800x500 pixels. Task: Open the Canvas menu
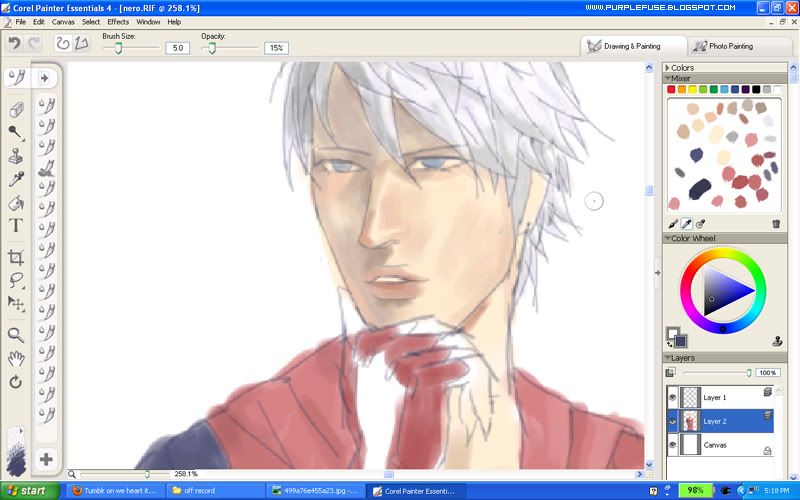(x=63, y=22)
